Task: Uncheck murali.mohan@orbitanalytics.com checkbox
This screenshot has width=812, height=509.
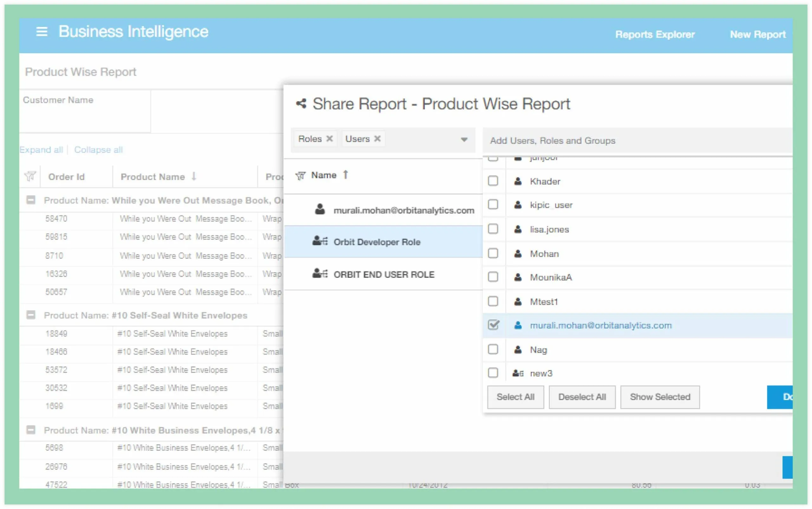Action: click(493, 325)
